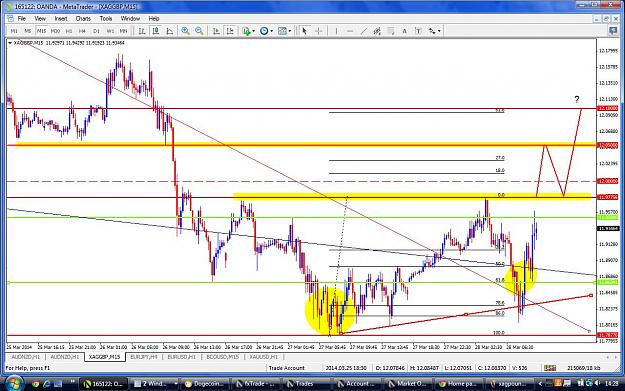Select the crosshair tool

coord(318,31)
